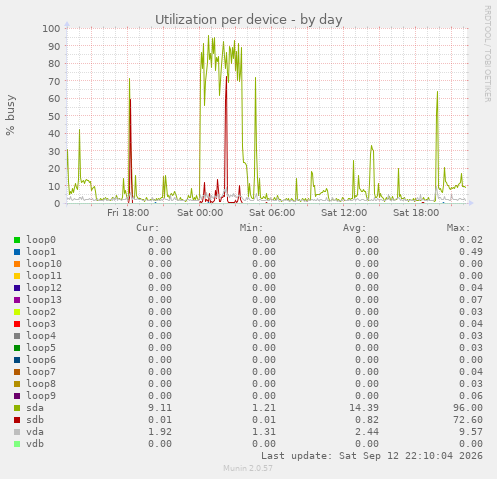Click sda max value 96.00

[468, 408]
